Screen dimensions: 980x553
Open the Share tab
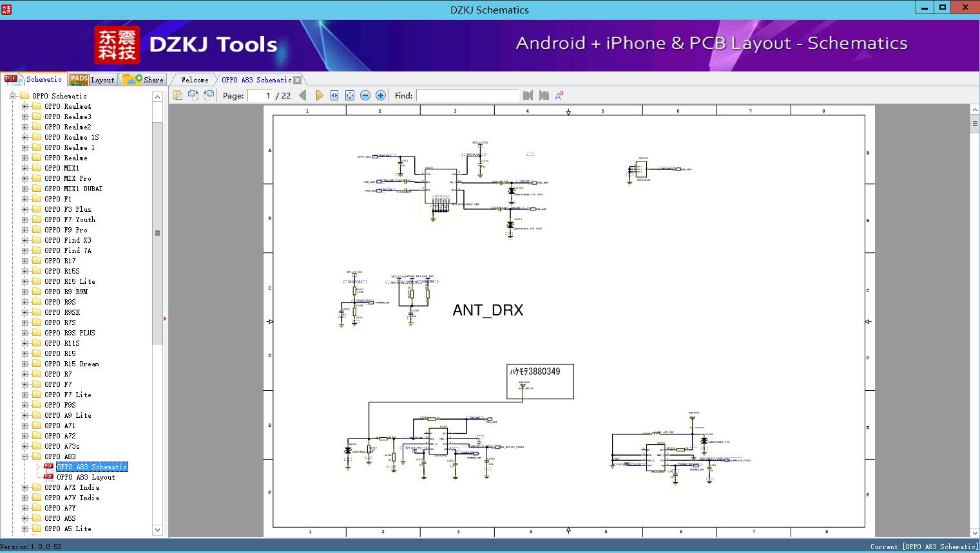[x=143, y=80]
